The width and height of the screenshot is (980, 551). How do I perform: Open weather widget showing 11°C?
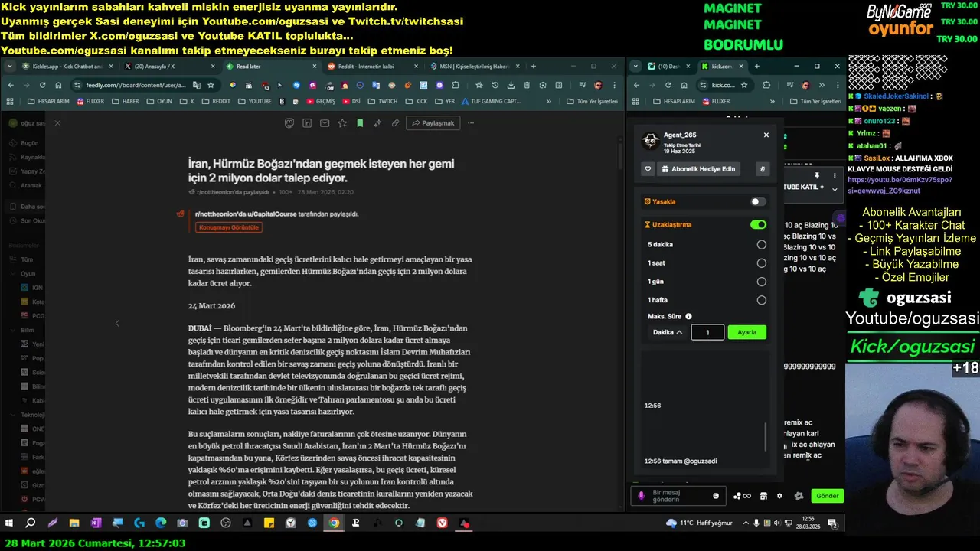pyautogui.click(x=700, y=523)
